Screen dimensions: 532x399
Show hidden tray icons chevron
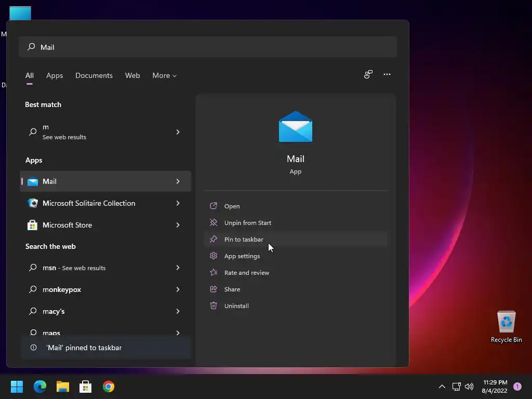(442, 387)
